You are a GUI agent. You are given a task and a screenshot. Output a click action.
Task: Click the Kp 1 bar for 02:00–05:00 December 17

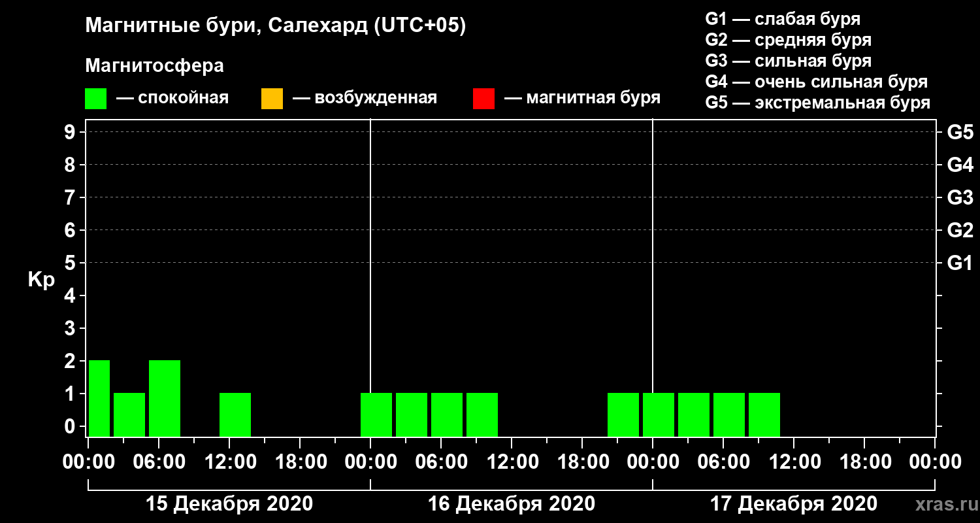[694, 414]
